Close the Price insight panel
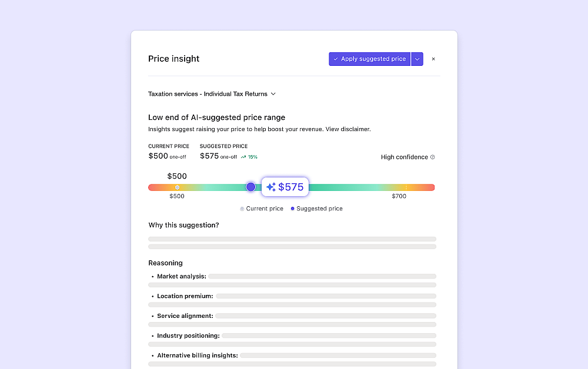The image size is (588, 369). click(x=433, y=59)
